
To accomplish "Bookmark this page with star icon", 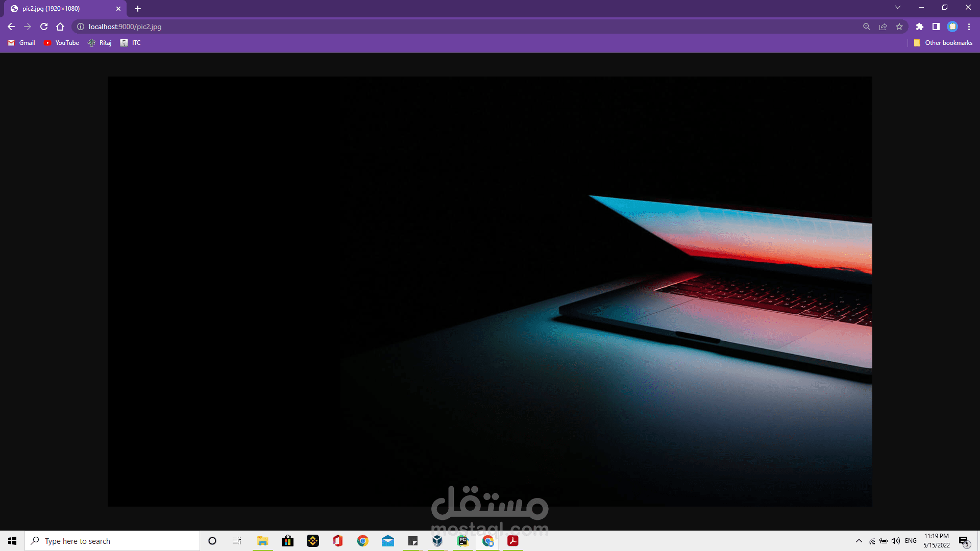I will point(899,27).
